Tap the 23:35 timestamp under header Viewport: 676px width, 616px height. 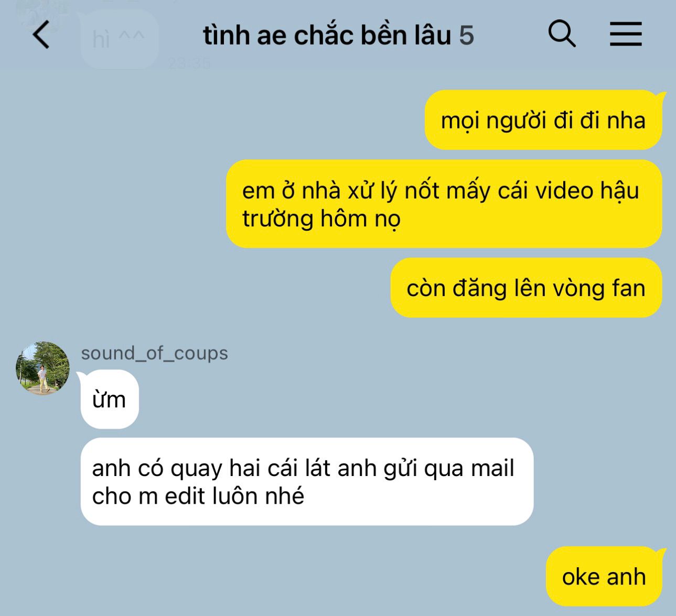click(189, 63)
